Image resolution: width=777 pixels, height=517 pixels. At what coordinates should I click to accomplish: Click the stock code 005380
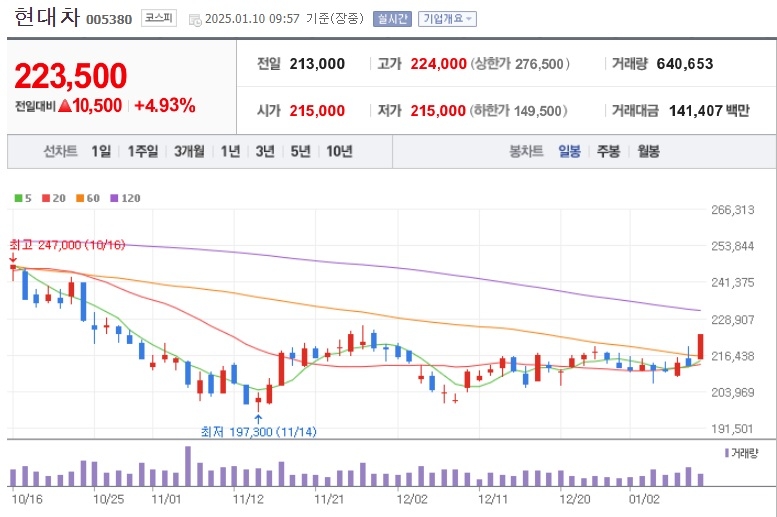click(x=109, y=19)
